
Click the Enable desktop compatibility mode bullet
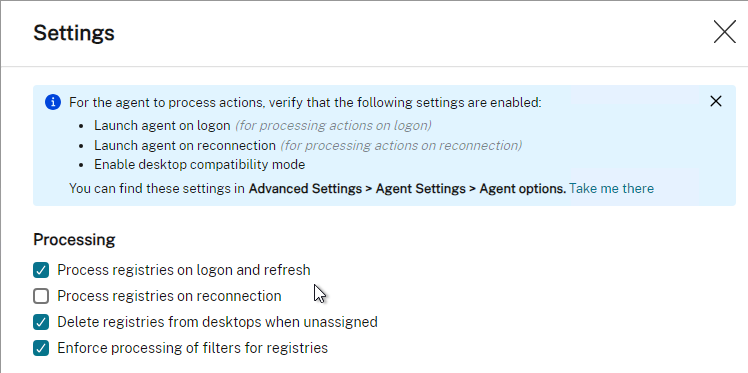pos(199,165)
